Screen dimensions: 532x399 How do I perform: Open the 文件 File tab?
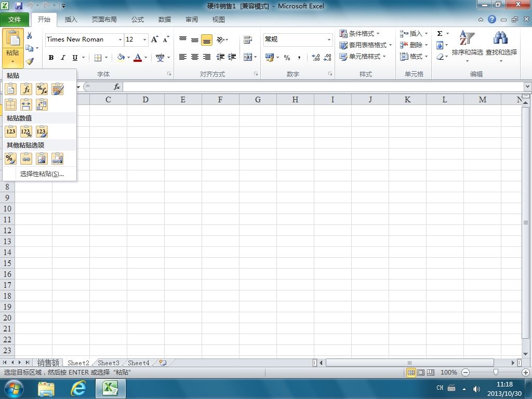pos(15,20)
